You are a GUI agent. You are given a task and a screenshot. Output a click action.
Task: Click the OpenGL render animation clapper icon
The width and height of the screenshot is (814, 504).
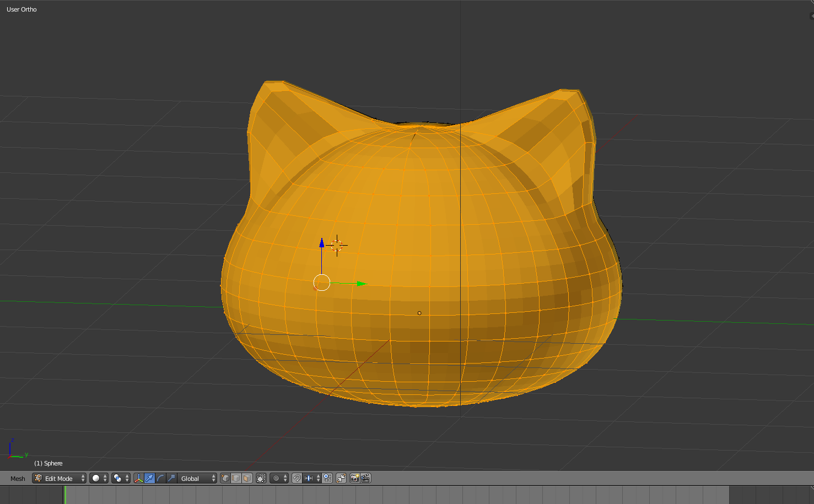tap(365, 479)
